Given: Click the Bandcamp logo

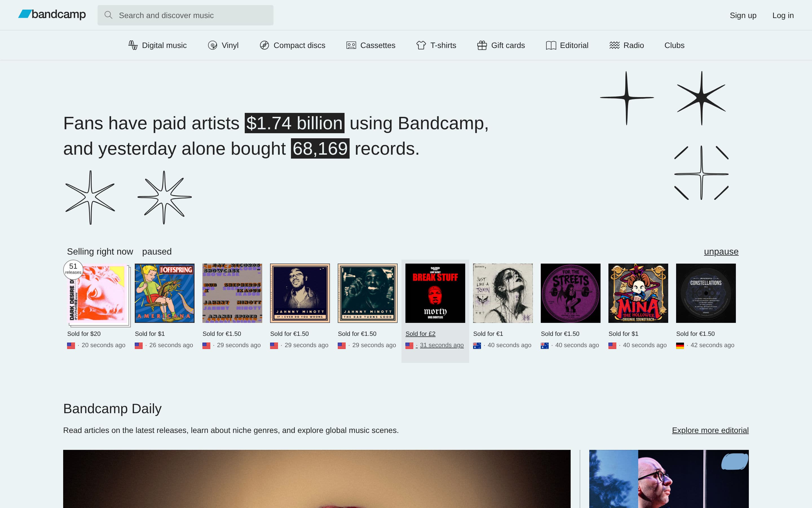Looking at the screenshot, I should pyautogui.click(x=52, y=14).
